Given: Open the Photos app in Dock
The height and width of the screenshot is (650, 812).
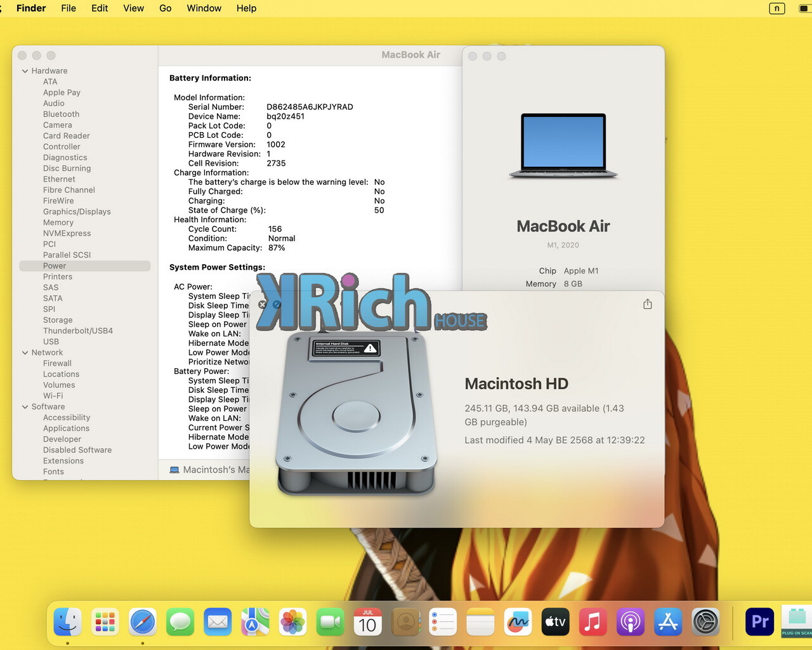Looking at the screenshot, I should (292, 622).
